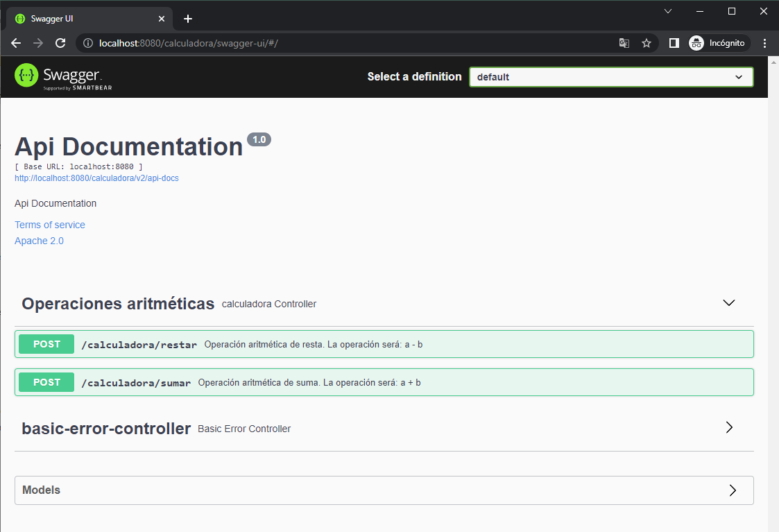Collapse the Operaciones aritméticas section chevron
This screenshot has height=532, width=779.
point(728,302)
